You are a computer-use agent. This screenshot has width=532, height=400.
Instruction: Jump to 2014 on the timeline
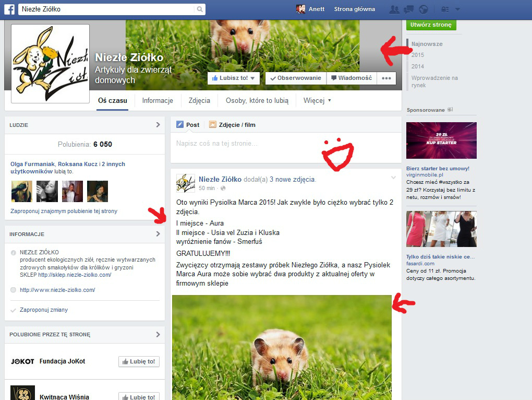click(x=418, y=66)
